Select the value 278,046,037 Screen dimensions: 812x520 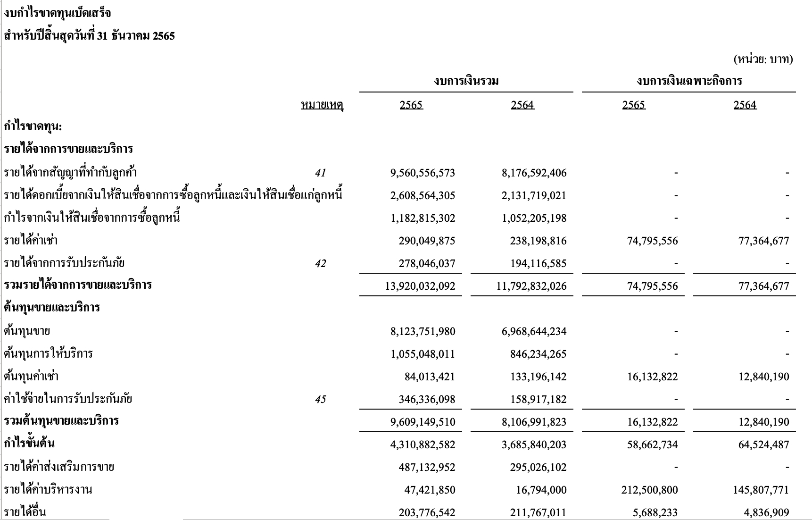click(427, 264)
